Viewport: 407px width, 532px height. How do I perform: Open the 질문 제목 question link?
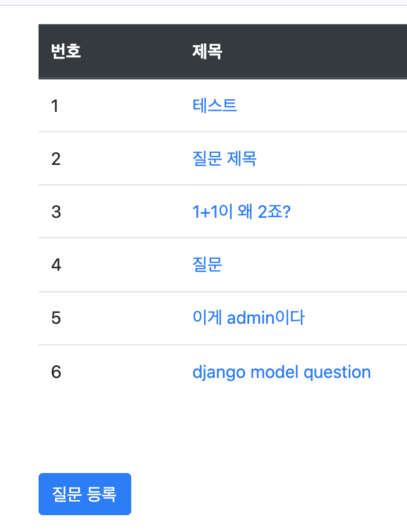click(225, 158)
